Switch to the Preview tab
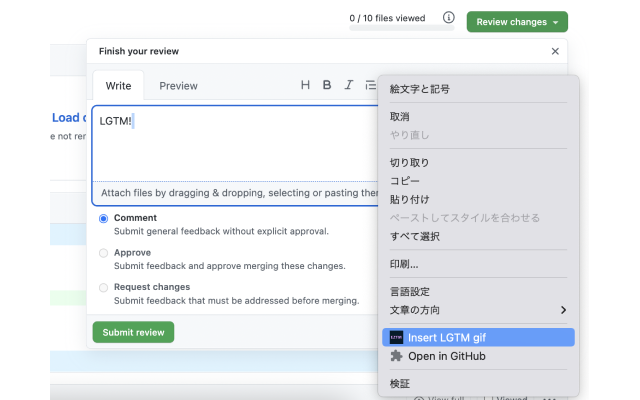The image size is (640, 400). (x=178, y=86)
